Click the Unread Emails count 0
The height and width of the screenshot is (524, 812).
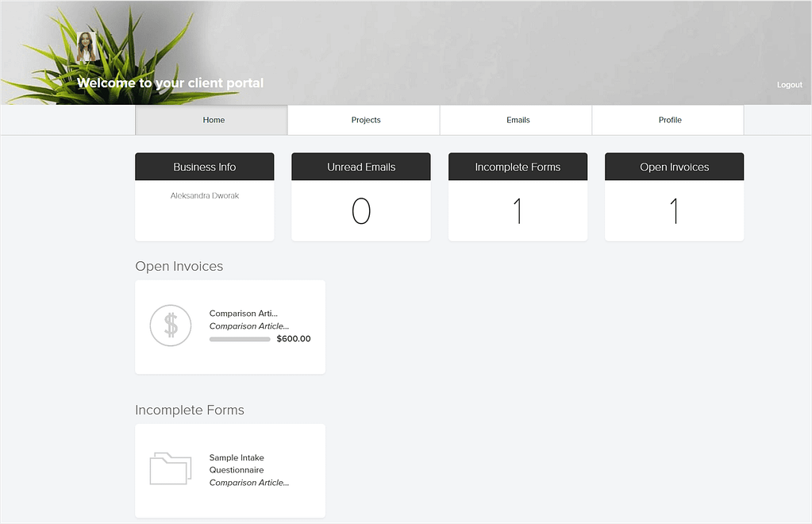361,210
